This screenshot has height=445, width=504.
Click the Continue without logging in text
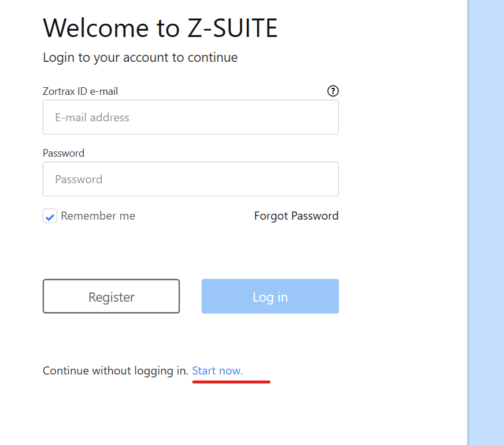click(x=116, y=371)
